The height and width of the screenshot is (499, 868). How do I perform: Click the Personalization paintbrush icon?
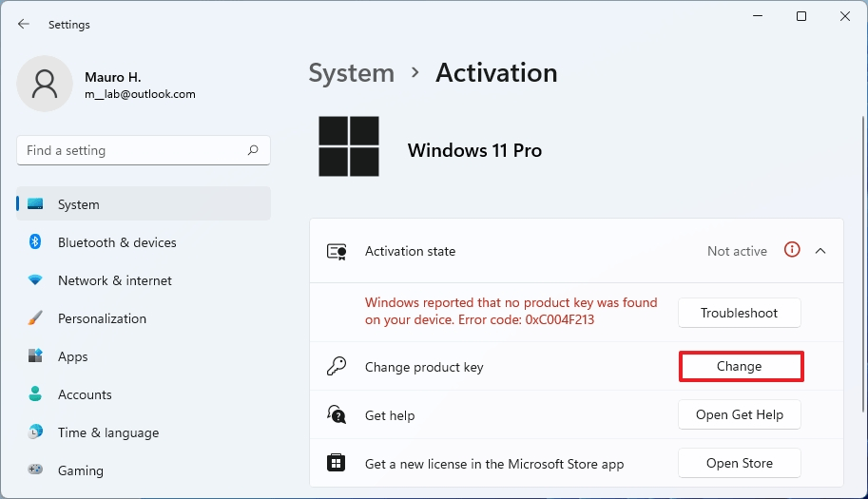[x=35, y=318]
